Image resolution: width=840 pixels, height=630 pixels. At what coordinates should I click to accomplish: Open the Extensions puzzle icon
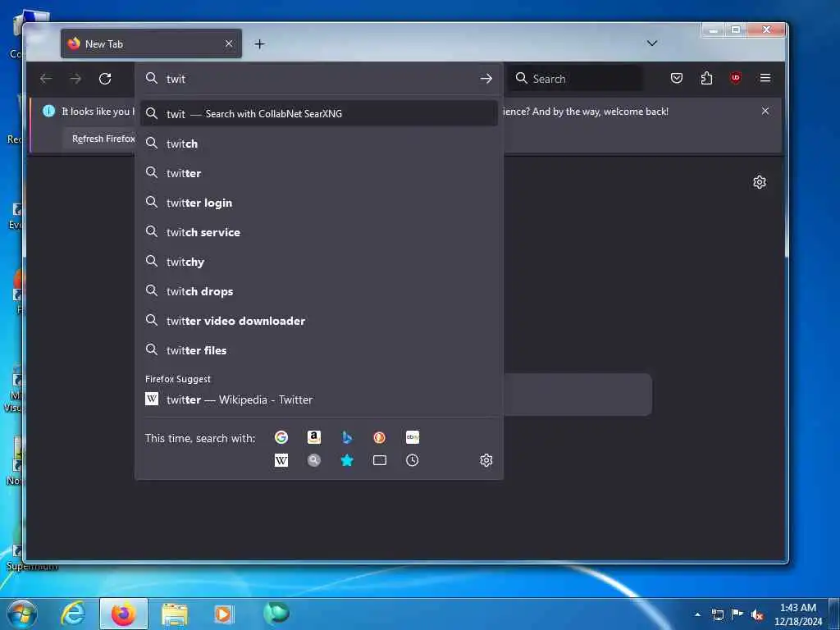pyautogui.click(x=706, y=78)
